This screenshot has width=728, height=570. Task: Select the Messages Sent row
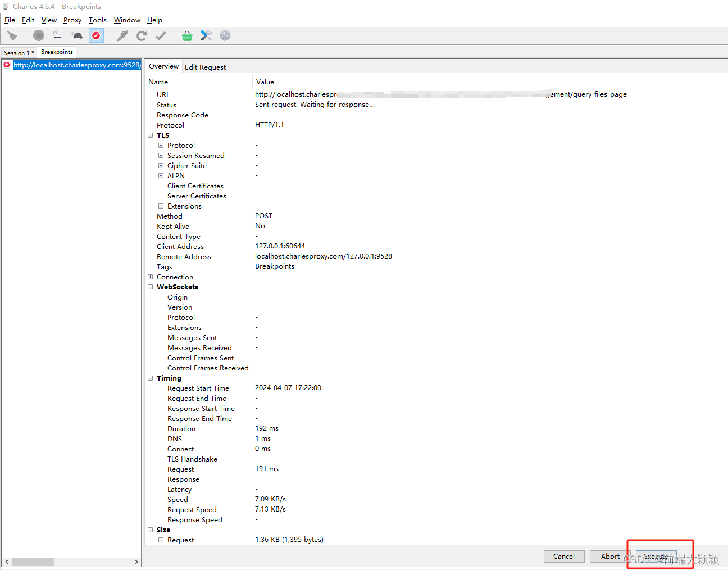click(x=436, y=338)
